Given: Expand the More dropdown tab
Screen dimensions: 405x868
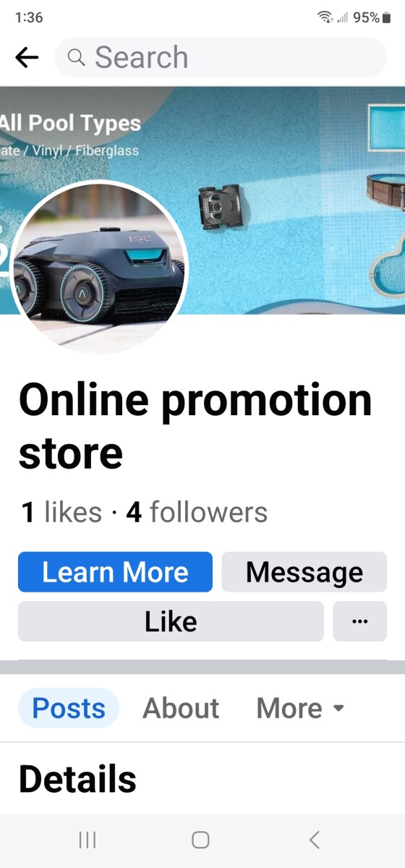Looking at the screenshot, I should [300, 708].
